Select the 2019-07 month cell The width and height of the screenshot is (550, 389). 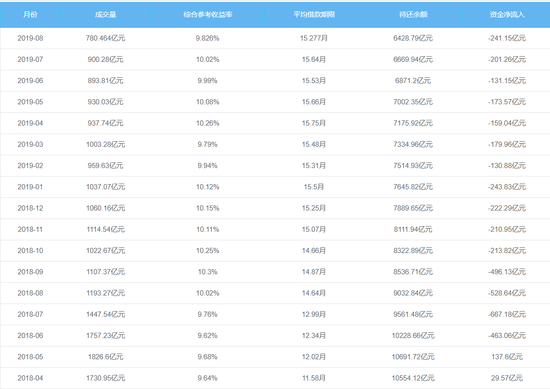(30, 59)
